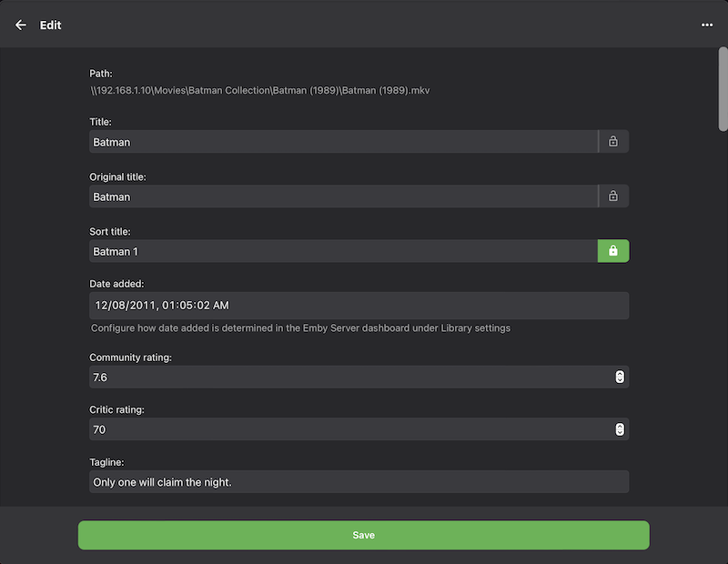Click the Title text field containing Batman
Screen dimensions: 728x564
(343, 141)
